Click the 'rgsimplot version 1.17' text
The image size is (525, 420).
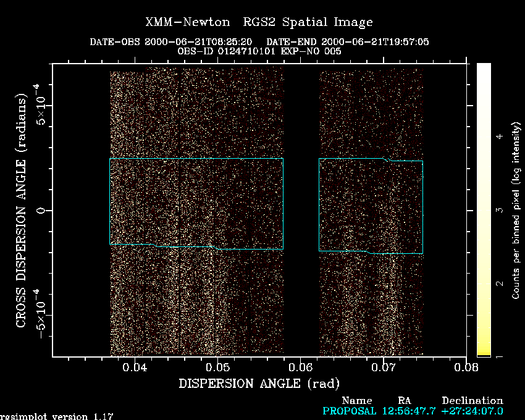(x=57, y=417)
